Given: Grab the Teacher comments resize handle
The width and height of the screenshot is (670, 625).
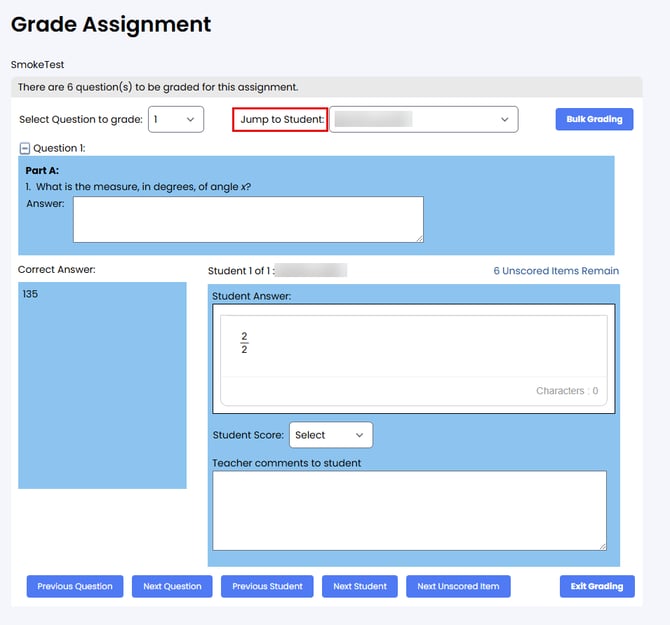Looking at the screenshot, I should (x=602, y=545).
